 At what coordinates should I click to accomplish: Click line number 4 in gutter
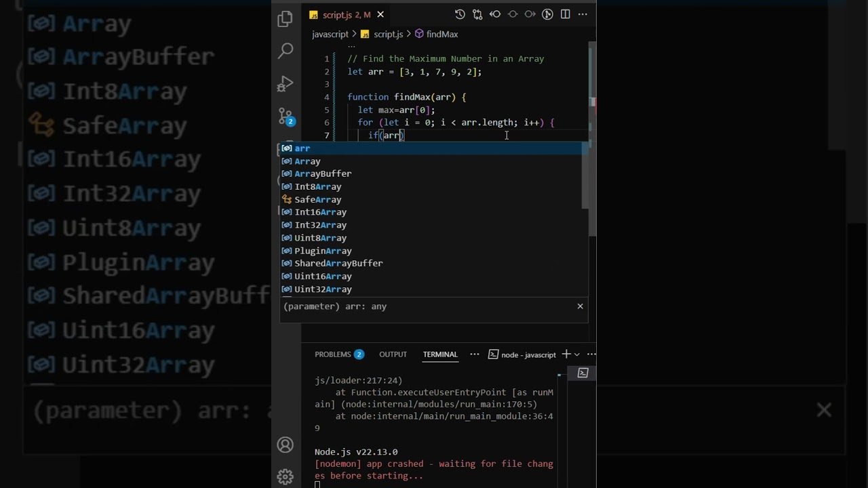(x=327, y=97)
